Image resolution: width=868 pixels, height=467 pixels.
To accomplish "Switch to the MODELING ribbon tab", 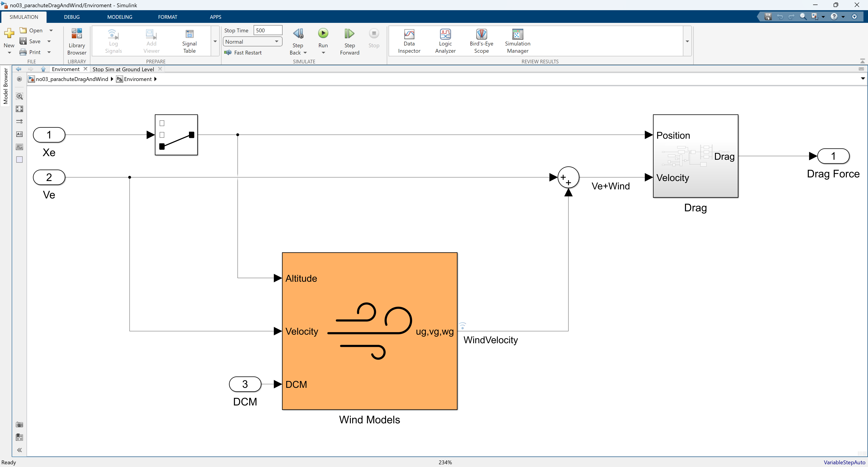I will click(x=120, y=17).
